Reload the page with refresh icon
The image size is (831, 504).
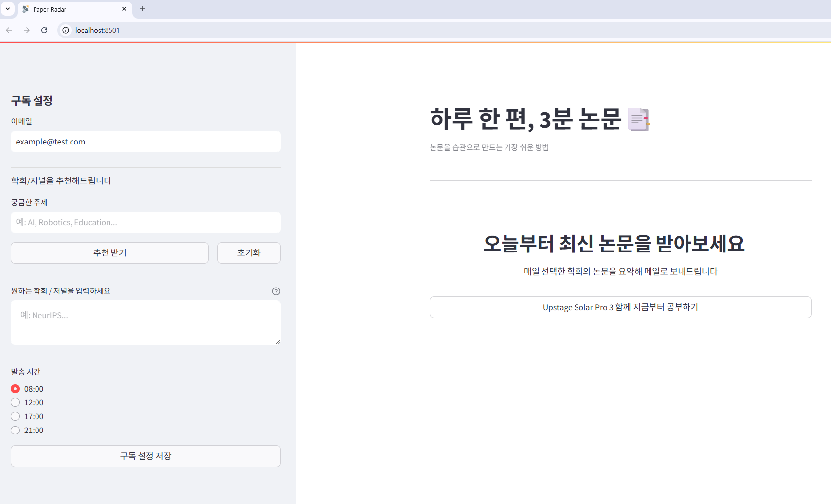pos(44,30)
